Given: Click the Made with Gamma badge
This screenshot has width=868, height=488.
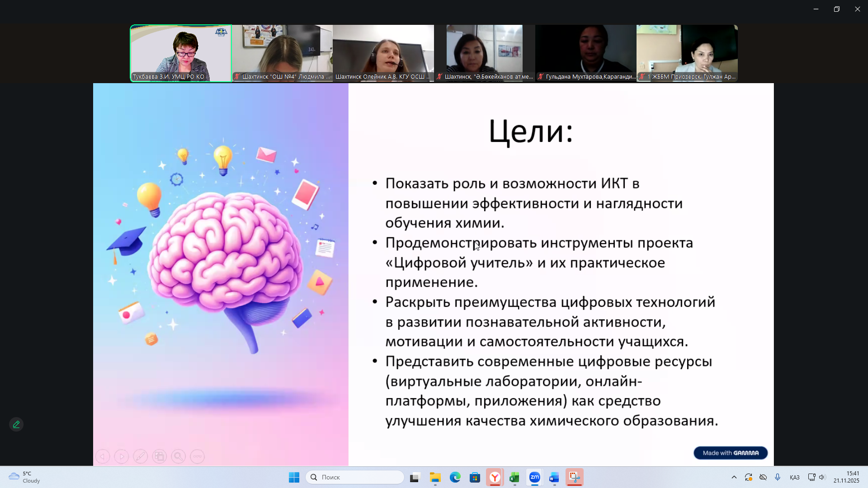Looking at the screenshot, I should [x=730, y=453].
